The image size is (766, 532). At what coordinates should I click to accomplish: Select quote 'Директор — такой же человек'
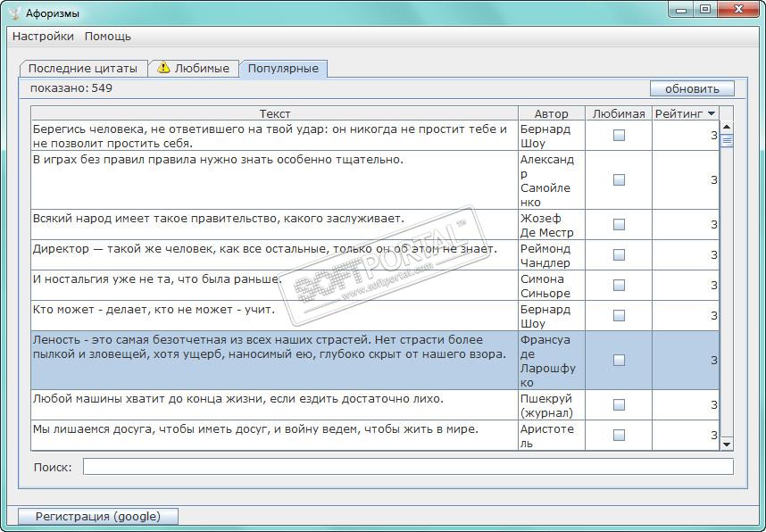[x=275, y=254]
